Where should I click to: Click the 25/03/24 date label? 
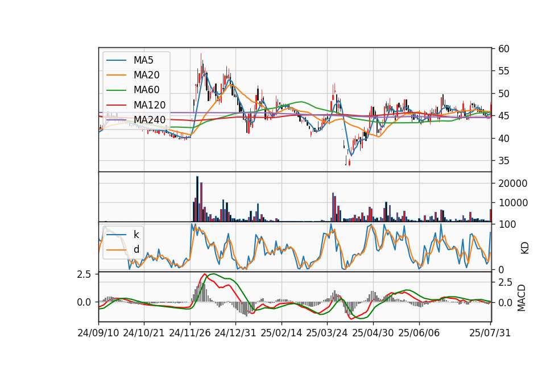click(x=327, y=333)
